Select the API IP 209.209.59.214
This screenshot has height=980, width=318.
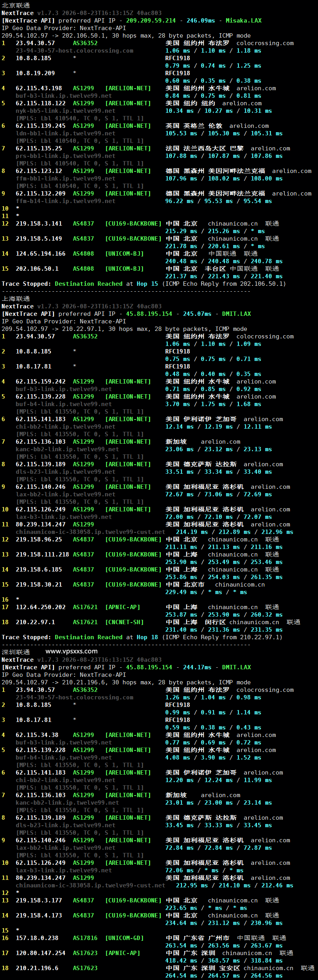point(151,21)
